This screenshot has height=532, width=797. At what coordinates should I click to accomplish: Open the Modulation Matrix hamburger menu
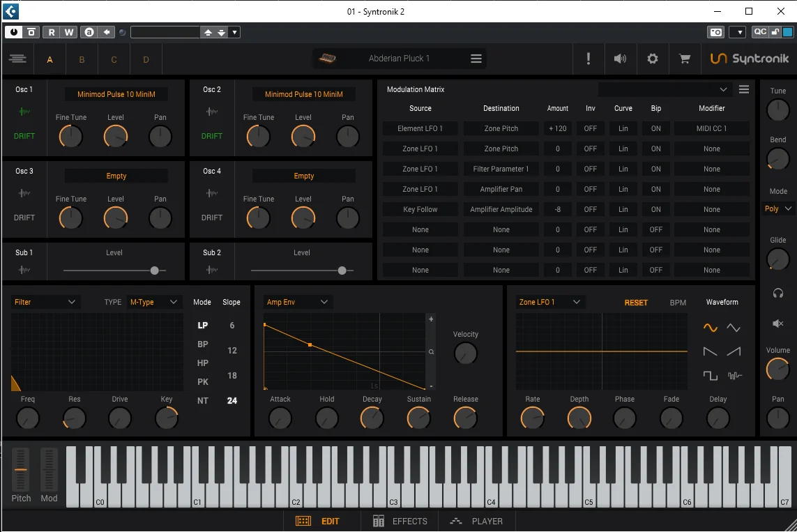(743, 89)
